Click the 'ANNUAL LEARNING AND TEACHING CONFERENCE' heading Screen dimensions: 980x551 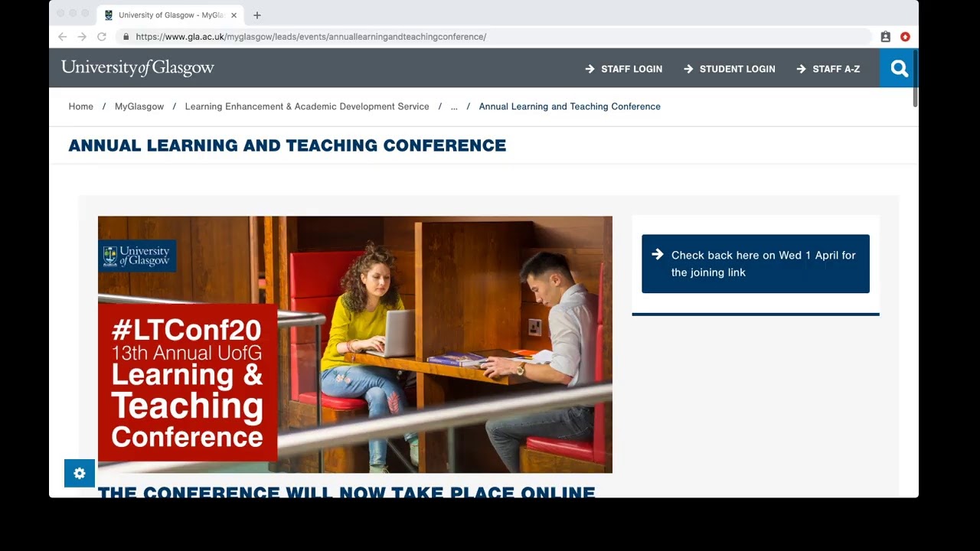coord(287,145)
